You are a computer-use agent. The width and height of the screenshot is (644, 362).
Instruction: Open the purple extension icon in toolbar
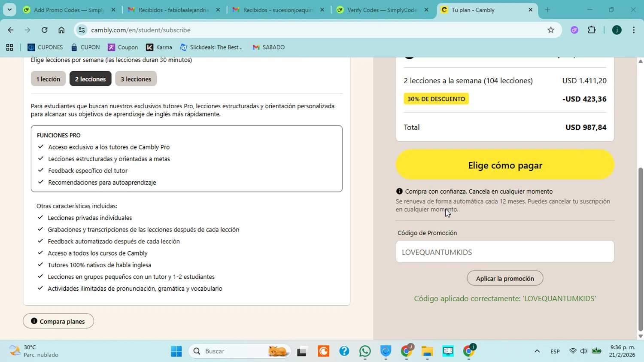pyautogui.click(x=574, y=30)
